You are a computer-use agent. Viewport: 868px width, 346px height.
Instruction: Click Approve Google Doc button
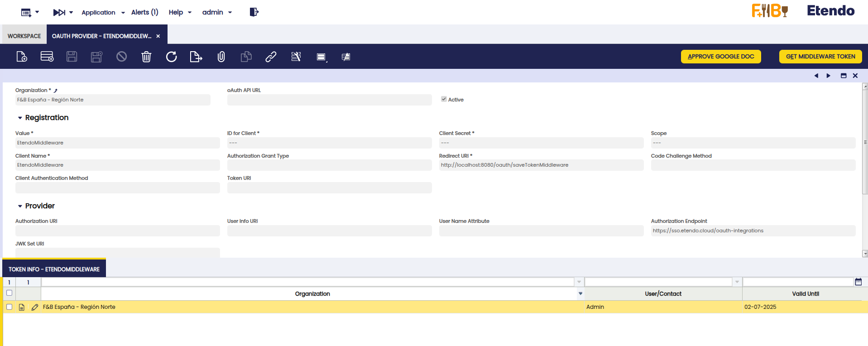tap(721, 57)
